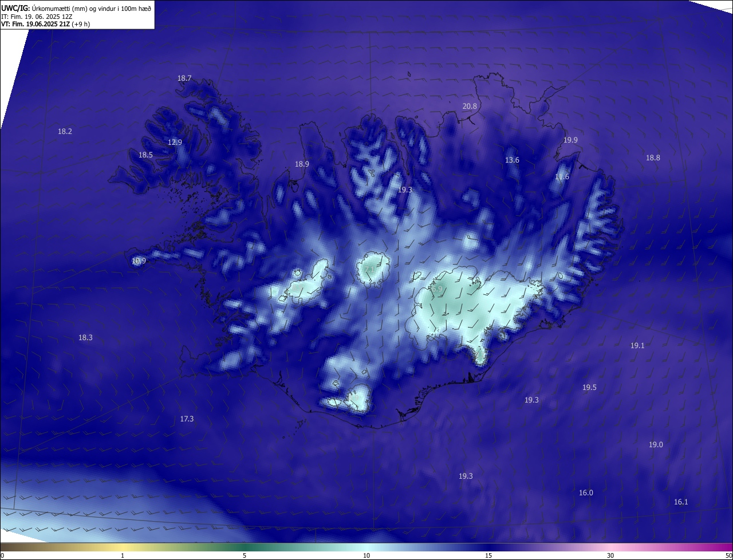Click the 18.5 value label
Image resolution: width=733 pixels, height=560 pixels.
point(145,155)
